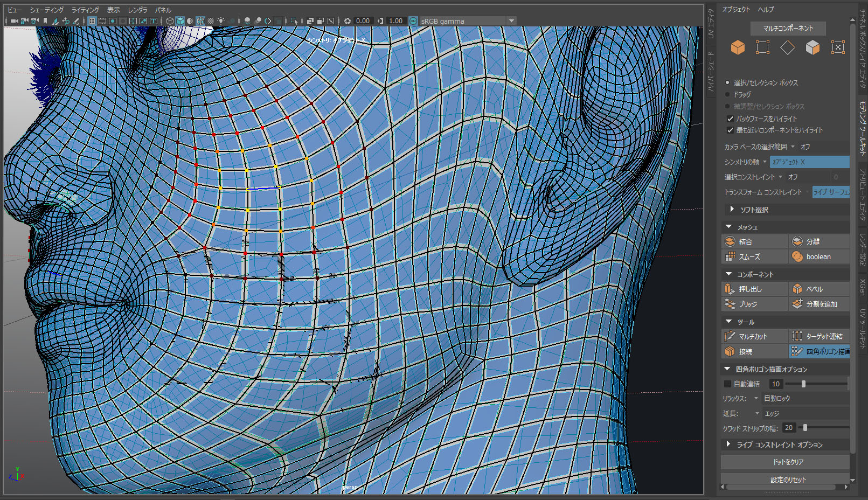Viewport: 868px width, 500px height.
Task: Toggle textured display icon
Action: pyautogui.click(x=211, y=21)
